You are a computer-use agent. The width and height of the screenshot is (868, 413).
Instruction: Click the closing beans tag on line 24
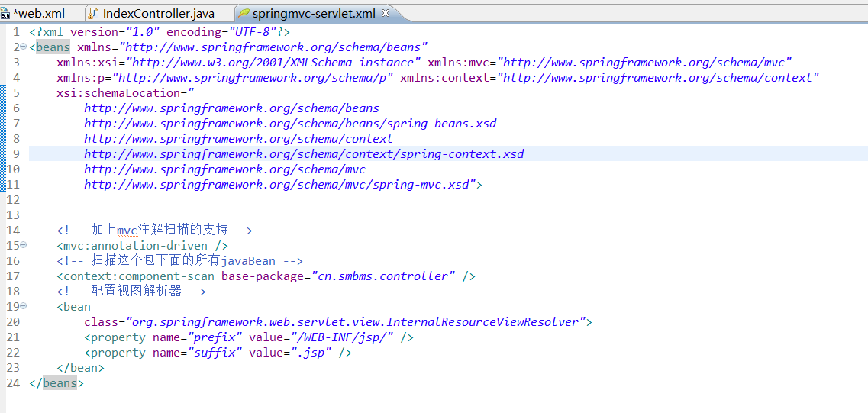[x=56, y=382]
